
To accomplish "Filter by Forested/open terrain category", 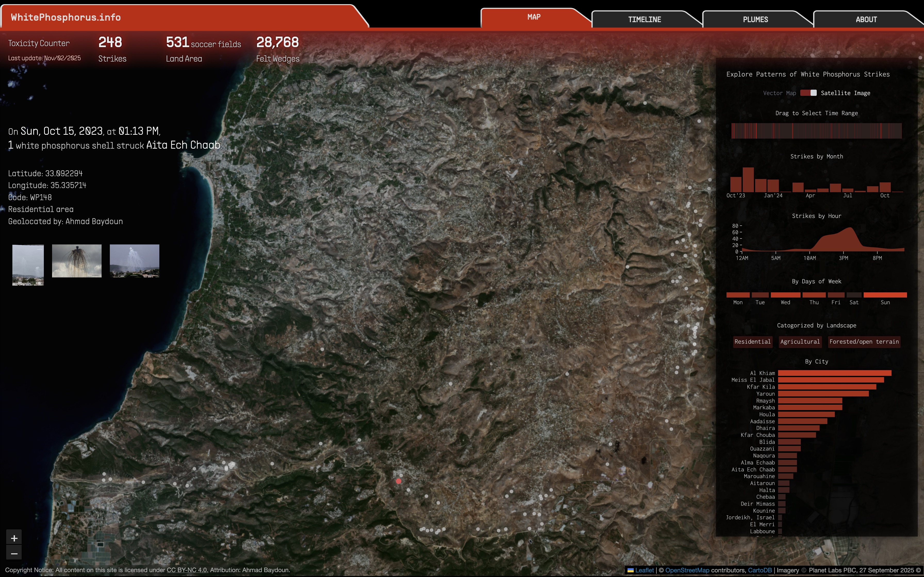I will (x=864, y=342).
